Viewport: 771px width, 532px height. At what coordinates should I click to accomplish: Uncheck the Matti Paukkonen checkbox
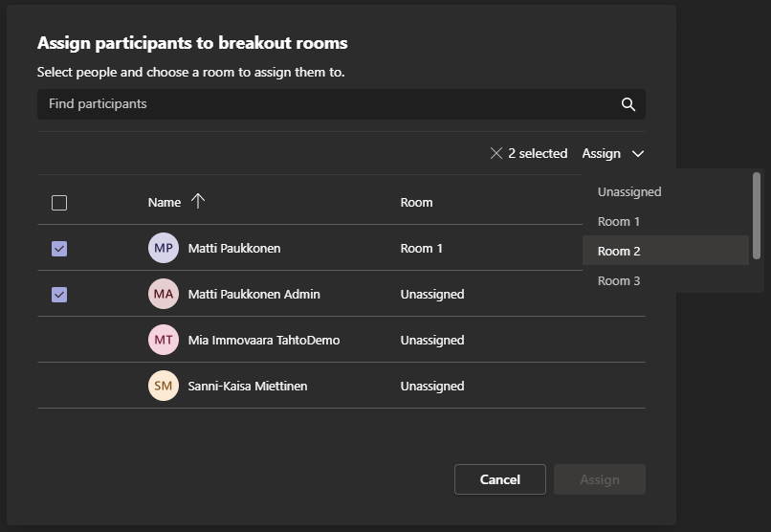(x=59, y=249)
